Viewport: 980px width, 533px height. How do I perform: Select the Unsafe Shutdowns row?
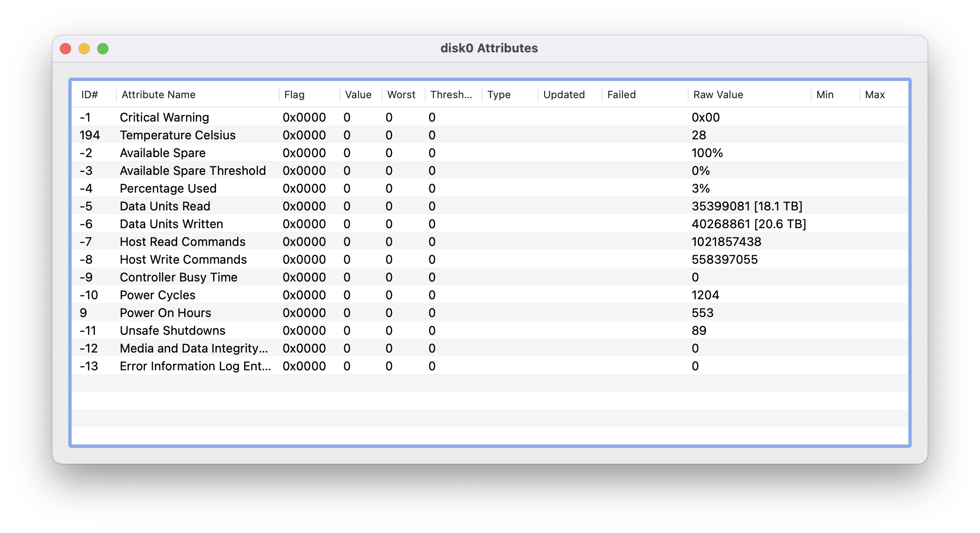(x=172, y=331)
